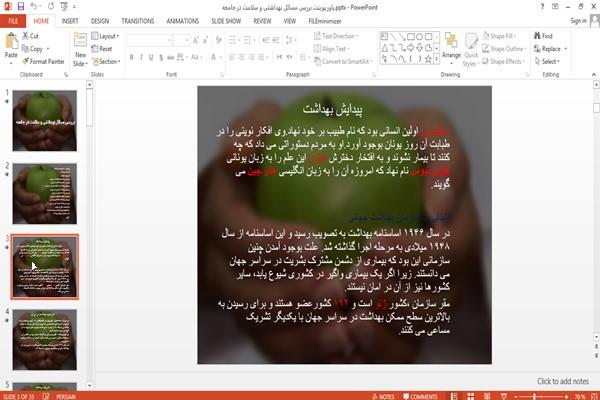Open the Layout dropdown
Image resolution: width=600 pixels, height=400 pixels.
click(x=106, y=36)
